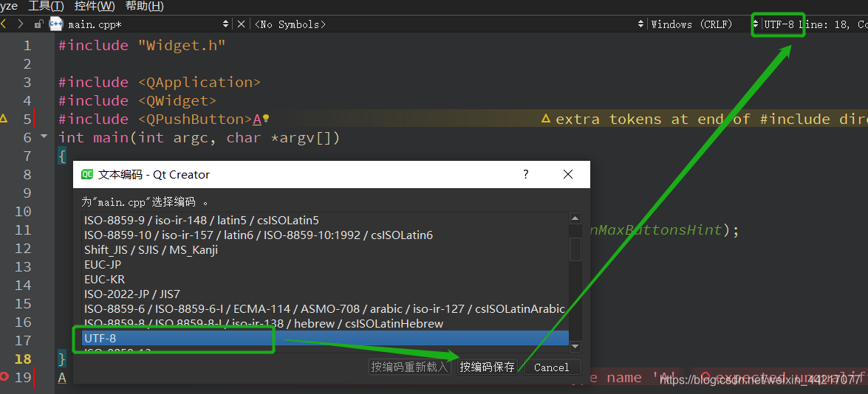868x394 pixels.
Task: Click the warning icon before 'extra tokens' message
Action: click(x=546, y=119)
